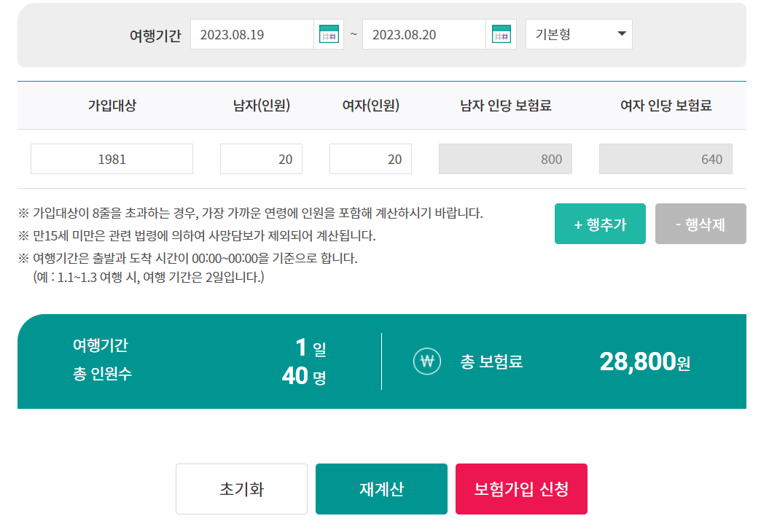
Task: Click the total premium amount 28,800원
Action: click(x=647, y=361)
